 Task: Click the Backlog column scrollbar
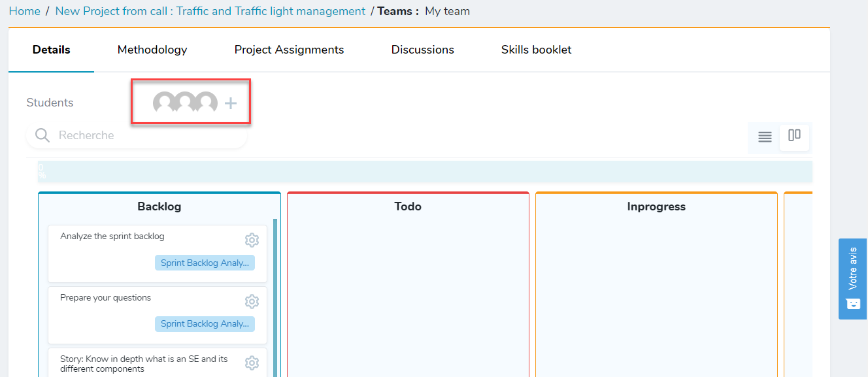[x=275, y=297]
